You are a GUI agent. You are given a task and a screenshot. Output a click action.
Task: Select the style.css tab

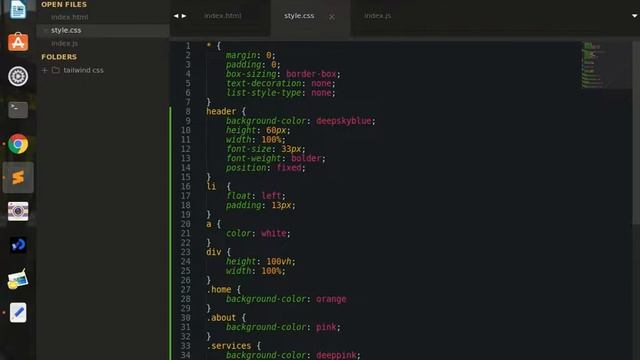pos(299,16)
